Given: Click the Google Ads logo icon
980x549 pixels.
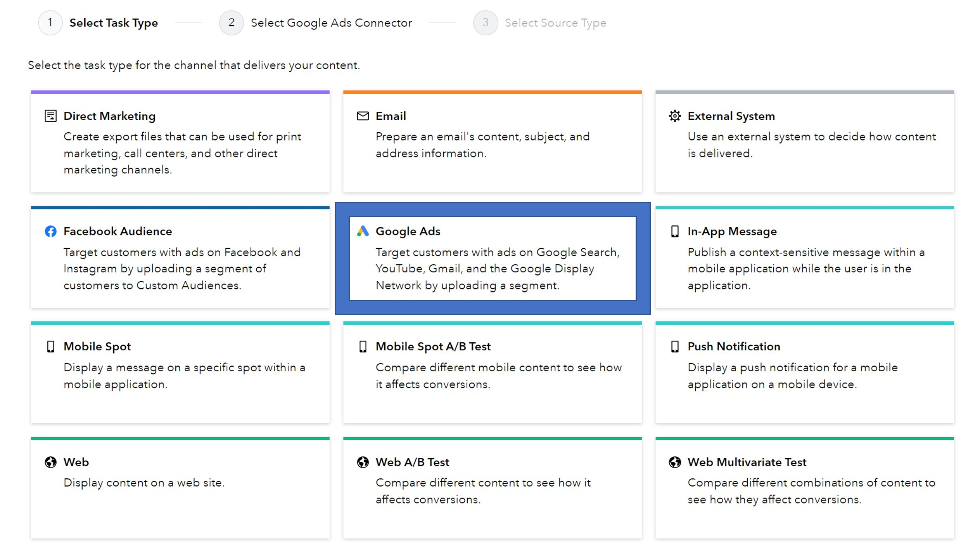Looking at the screenshot, I should coord(363,231).
